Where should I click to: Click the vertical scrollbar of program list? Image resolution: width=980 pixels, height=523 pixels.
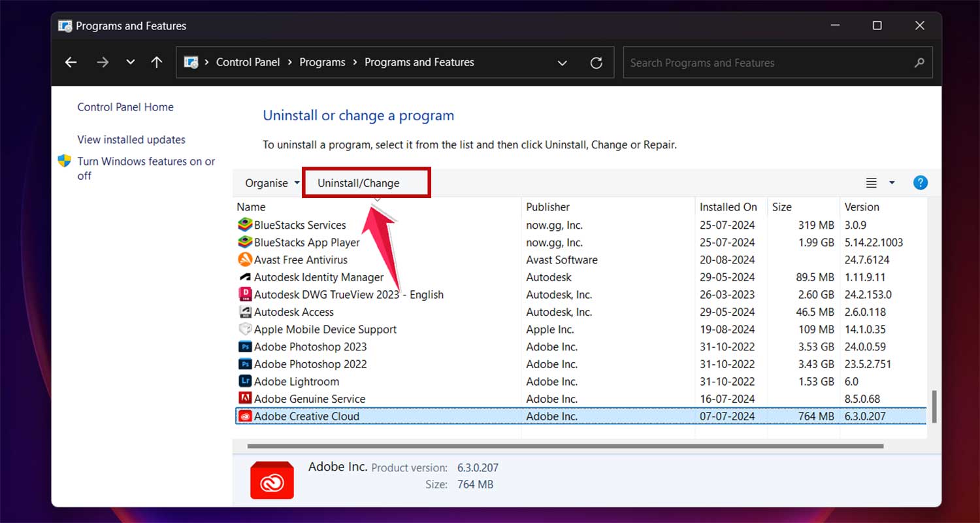tap(934, 407)
